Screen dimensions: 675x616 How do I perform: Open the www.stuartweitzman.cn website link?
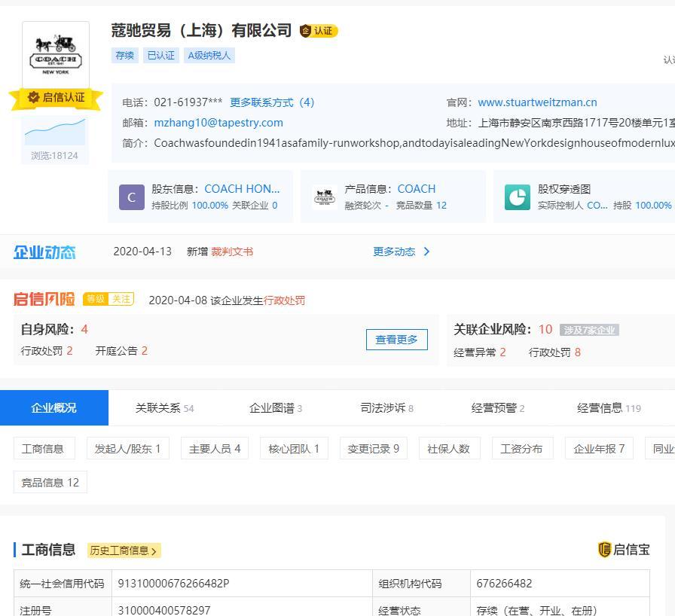pos(537,102)
